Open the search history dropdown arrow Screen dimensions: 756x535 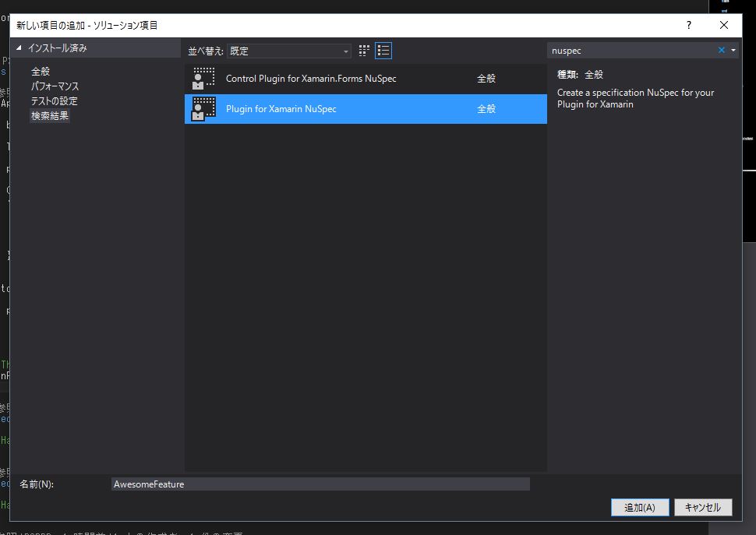[733, 50]
